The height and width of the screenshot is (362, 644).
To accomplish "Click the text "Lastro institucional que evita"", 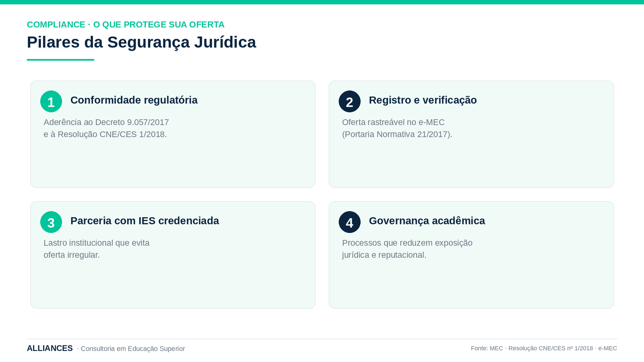I will tap(97, 243).
